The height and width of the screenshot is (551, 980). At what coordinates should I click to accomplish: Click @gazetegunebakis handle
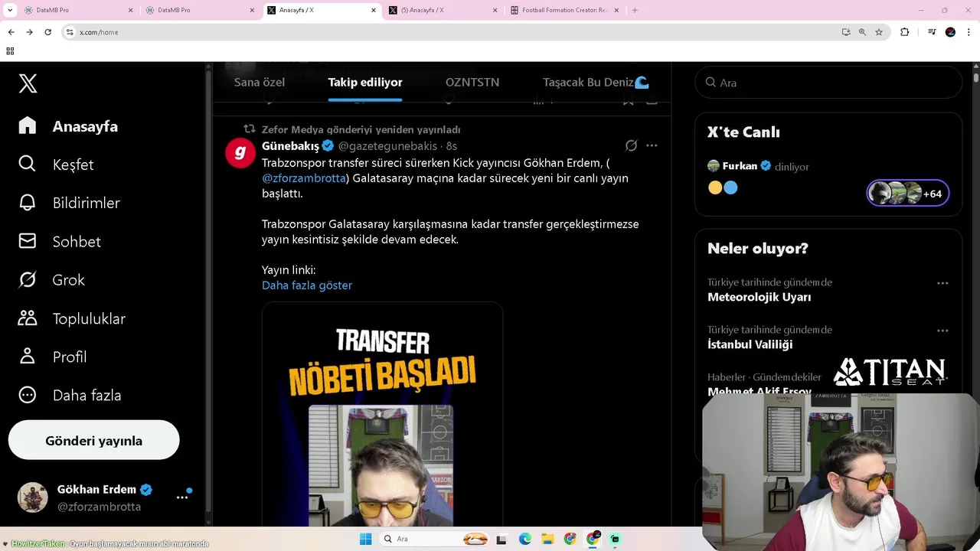pos(387,145)
